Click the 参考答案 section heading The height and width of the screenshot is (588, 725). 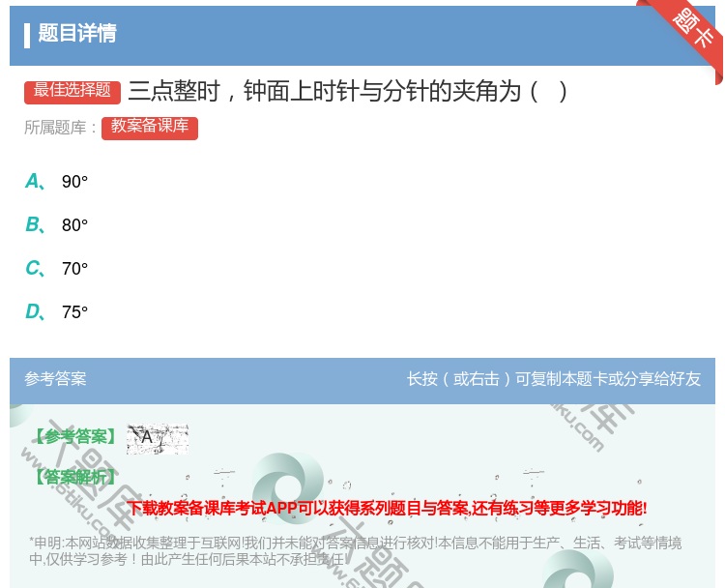pyautogui.click(x=55, y=379)
